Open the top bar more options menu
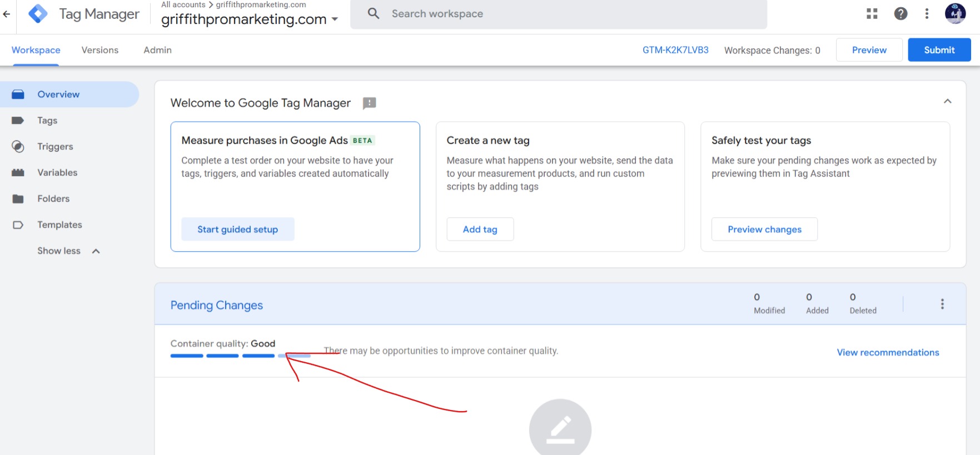 [927, 14]
